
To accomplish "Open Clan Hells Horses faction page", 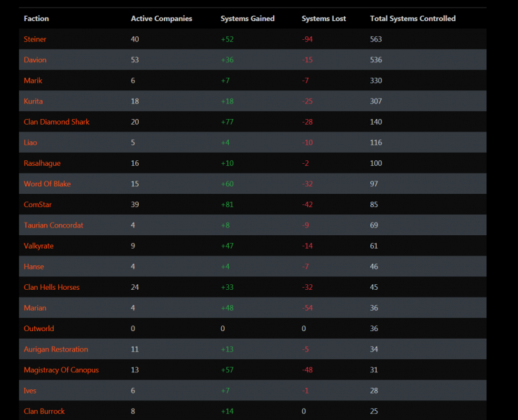I will click(x=52, y=287).
